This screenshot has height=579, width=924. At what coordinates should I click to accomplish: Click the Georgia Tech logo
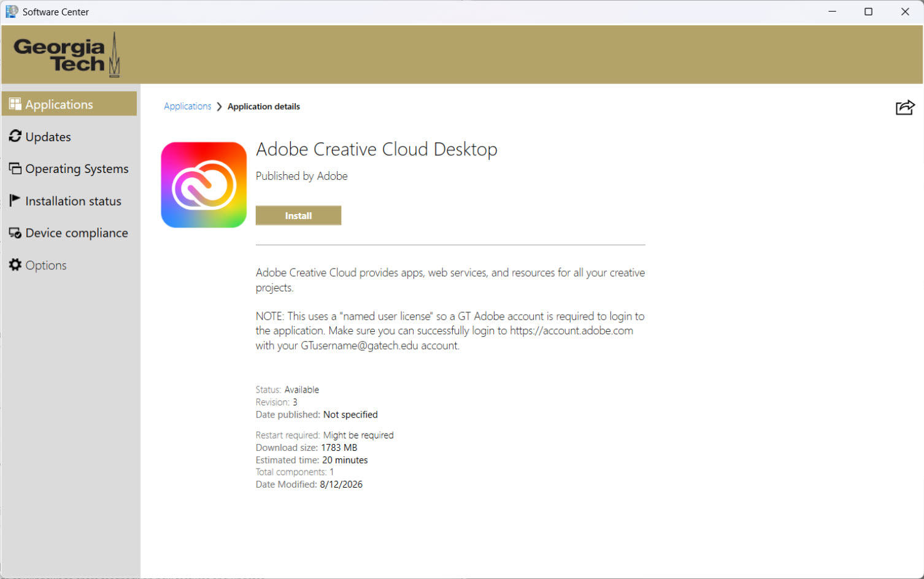pyautogui.click(x=67, y=55)
